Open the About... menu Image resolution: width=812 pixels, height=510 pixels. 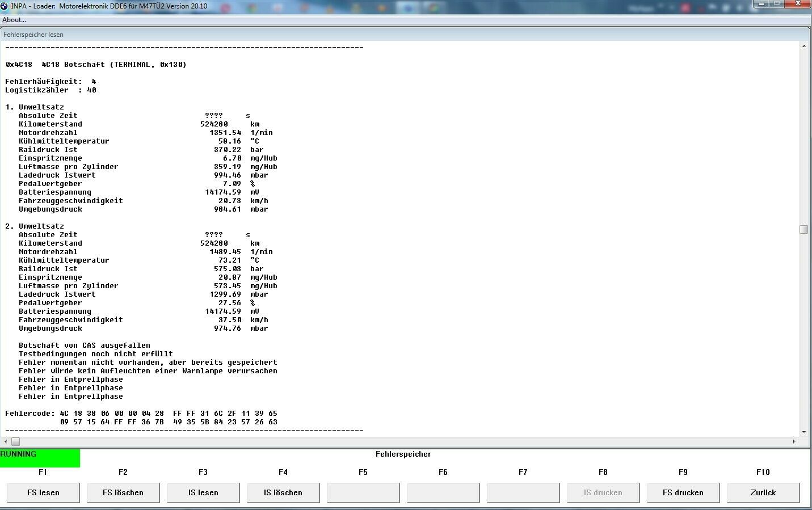[x=14, y=20]
